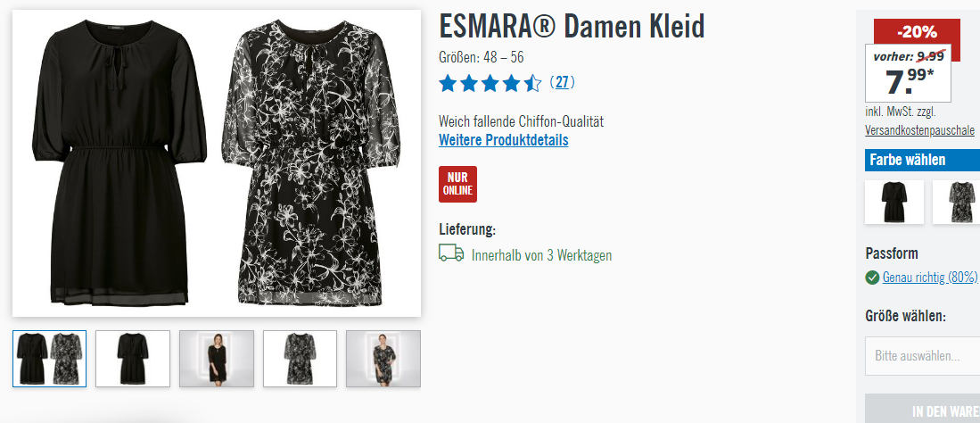980x423 pixels.
Task: Select thumbnail of model in black dress
Action: point(217,359)
